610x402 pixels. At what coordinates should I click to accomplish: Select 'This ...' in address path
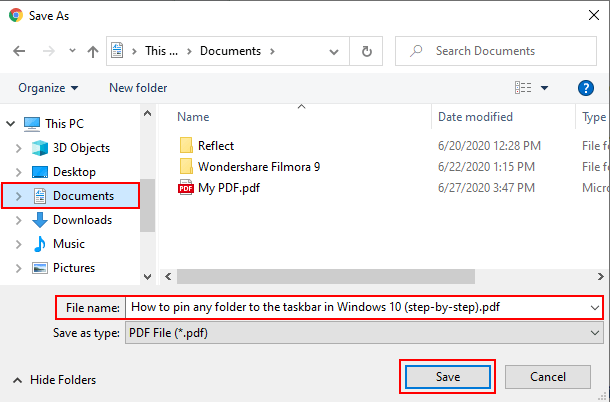point(161,51)
